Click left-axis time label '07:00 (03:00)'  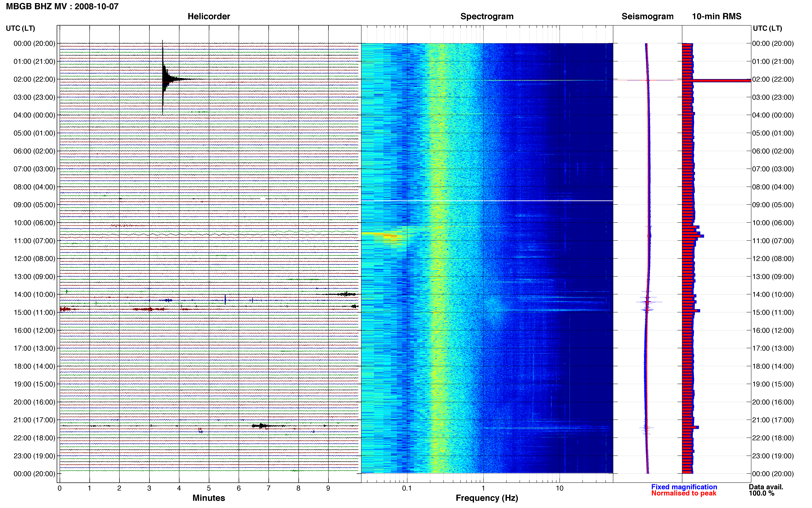[34, 169]
